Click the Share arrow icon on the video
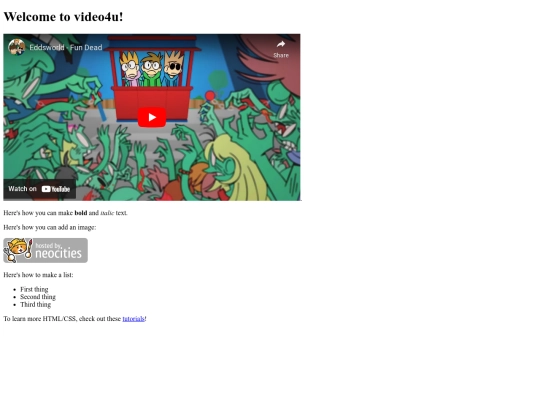Viewport: 540px width, 405px height. pyautogui.click(x=281, y=44)
